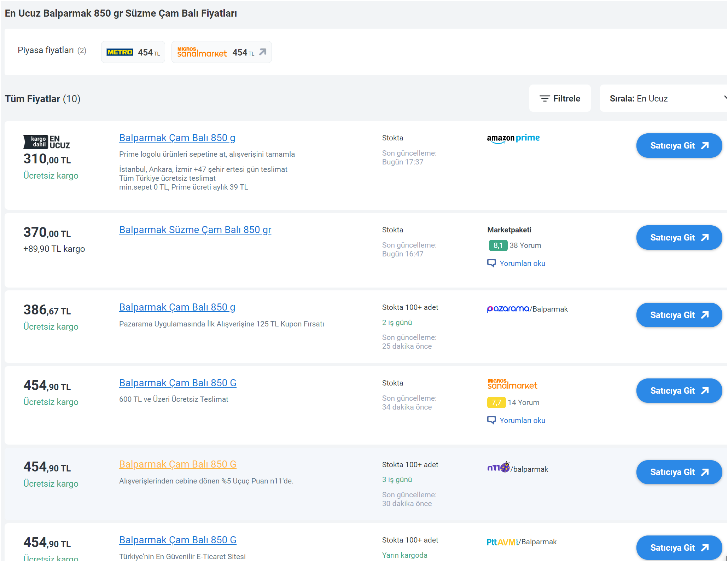Image resolution: width=728 pixels, height=562 pixels.
Task: Open PttAVM listing Balparmak Çam Balı 850 G
Action: (178, 540)
